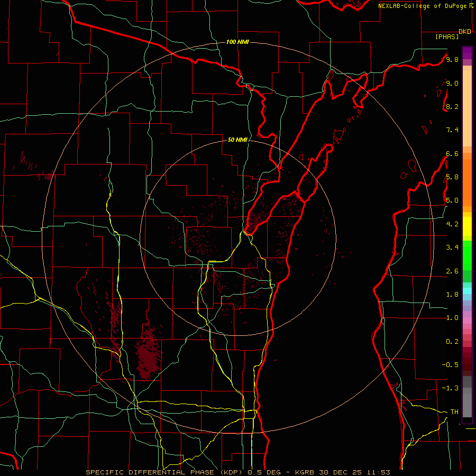Select the 5.0 legend value
The image size is (476, 476).
(452, 200)
